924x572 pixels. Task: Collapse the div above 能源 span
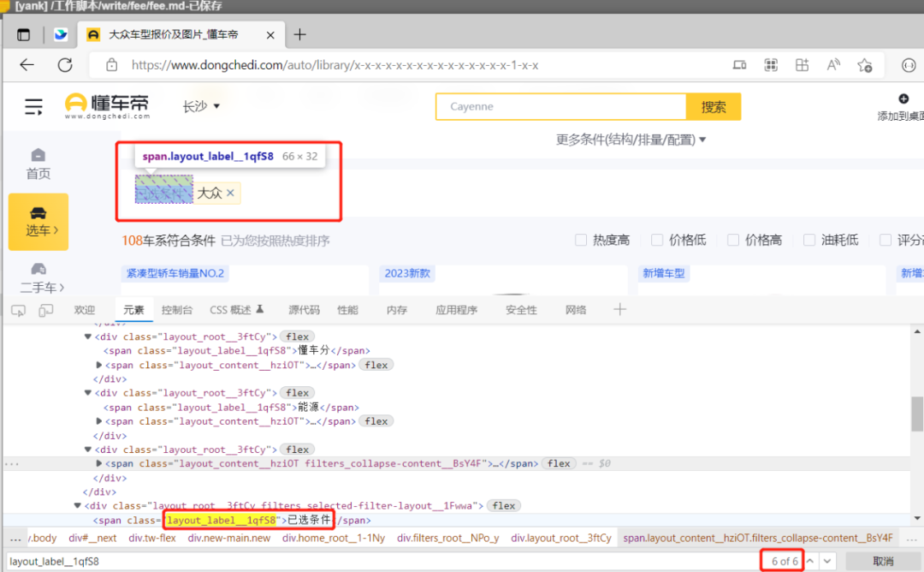coord(88,393)
